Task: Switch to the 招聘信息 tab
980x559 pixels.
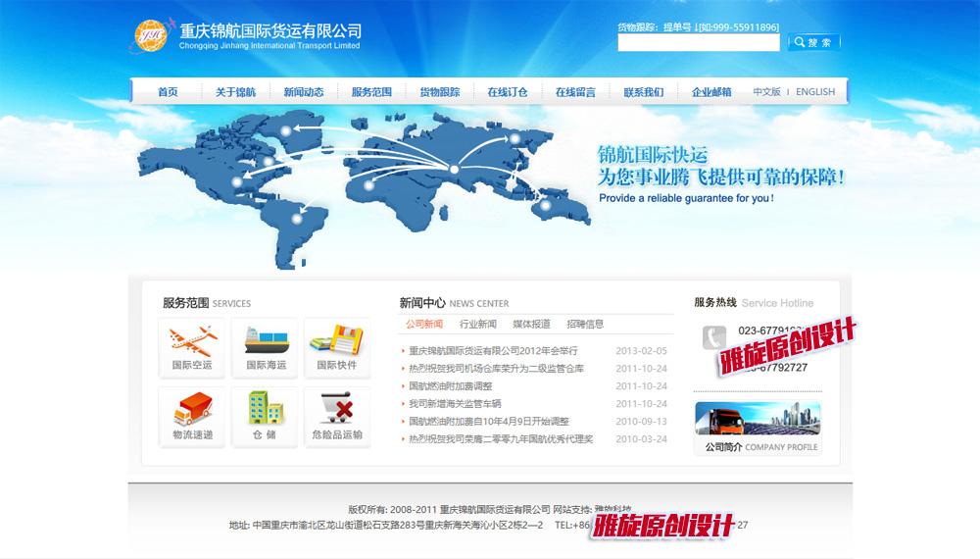Action: pyautogui.click(x=585, y=325)
